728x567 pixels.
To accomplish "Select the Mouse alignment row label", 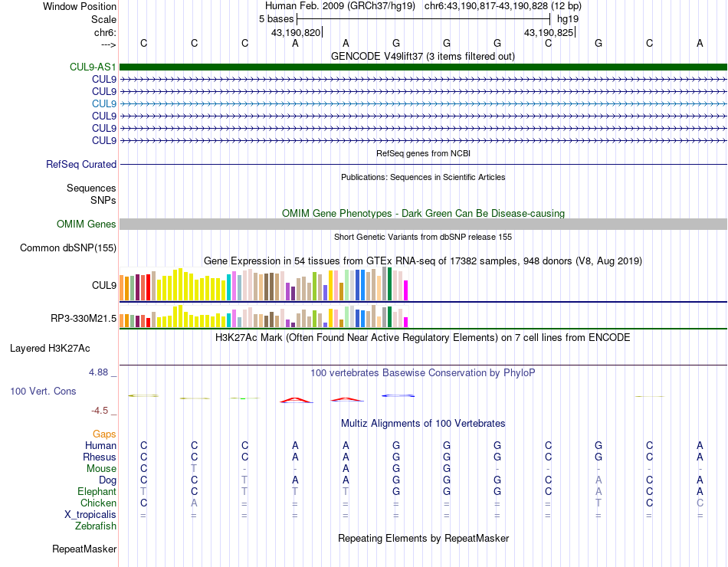I will point(102,469).
